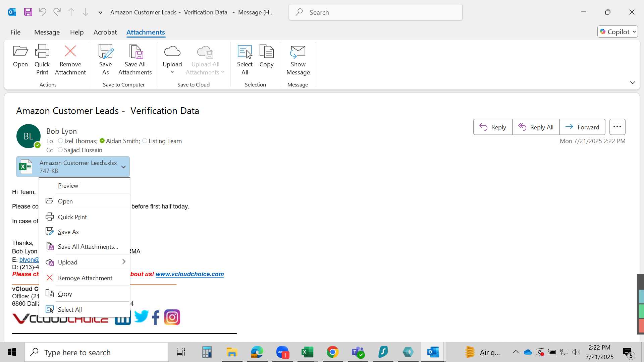Expand the Upload ribbon dropdown arrow

pyautogui.click(x=172, y=72)
